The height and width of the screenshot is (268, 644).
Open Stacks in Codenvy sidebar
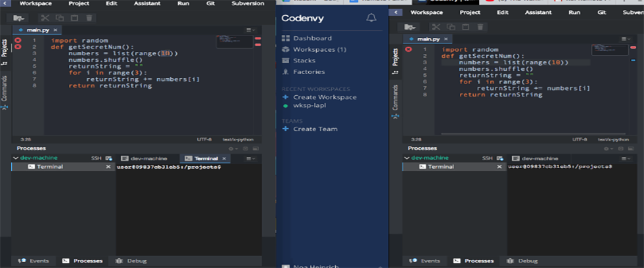[300, 60]
